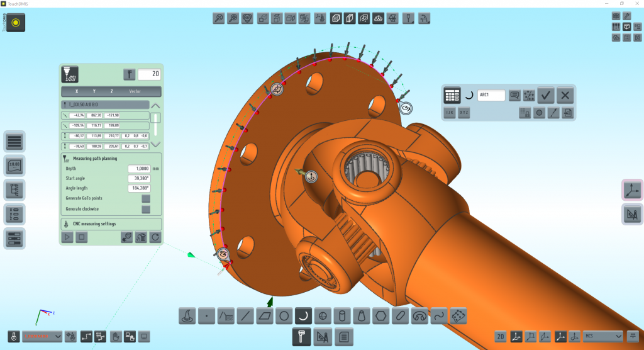Click the import document arrow icon
Viewport: 644px width, 350px height.
coord(568,113)
